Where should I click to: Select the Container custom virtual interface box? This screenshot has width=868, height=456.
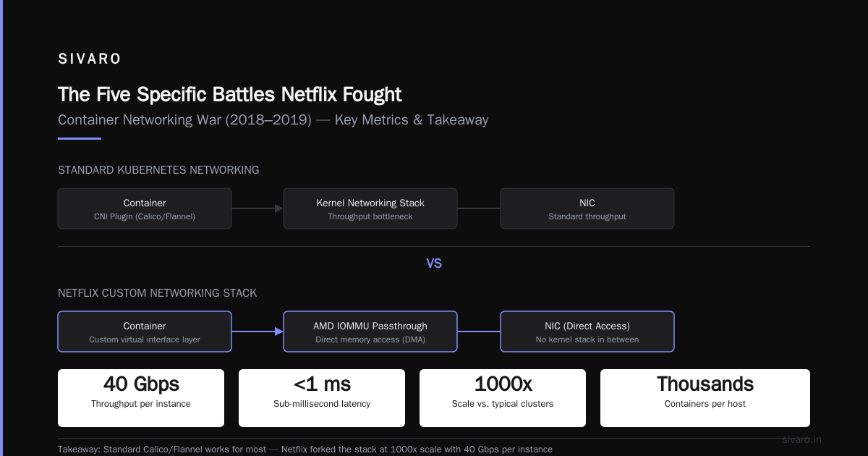(145, 332)
